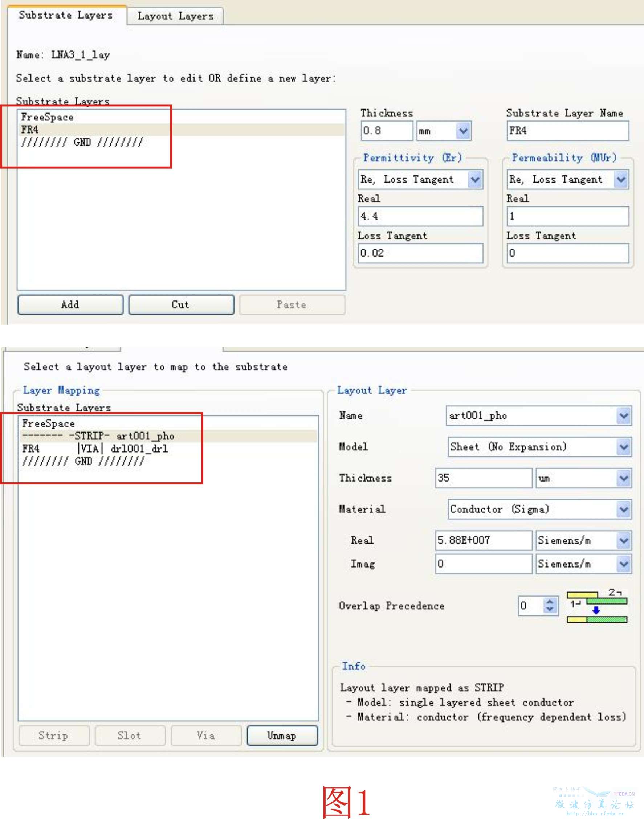Open the layout layer Name dropdown art001_pho
644x819 pixels.
(x=539, y=416)
